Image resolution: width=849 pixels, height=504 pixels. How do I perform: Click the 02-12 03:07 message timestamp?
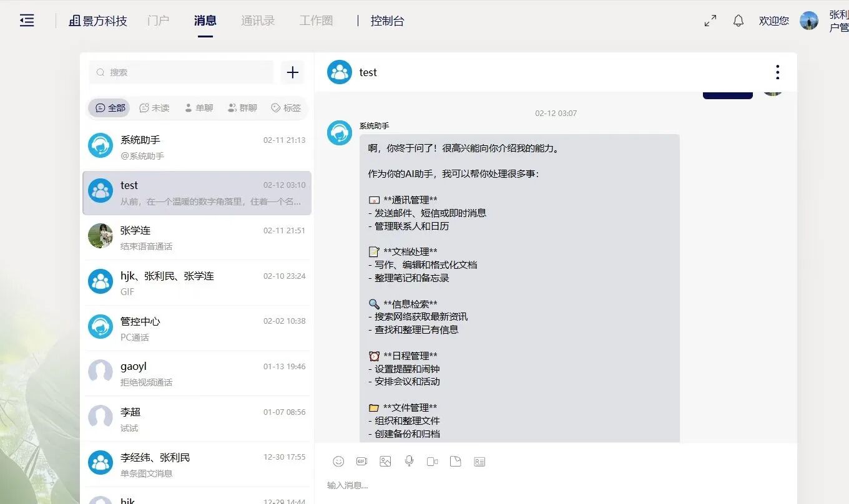click(556, 114)
